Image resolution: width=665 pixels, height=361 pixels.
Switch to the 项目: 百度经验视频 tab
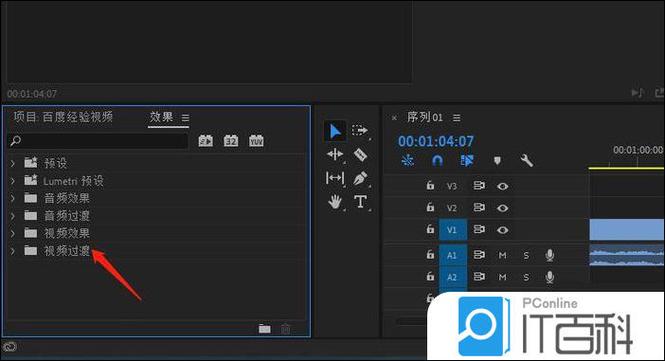[x=63, y=117]
